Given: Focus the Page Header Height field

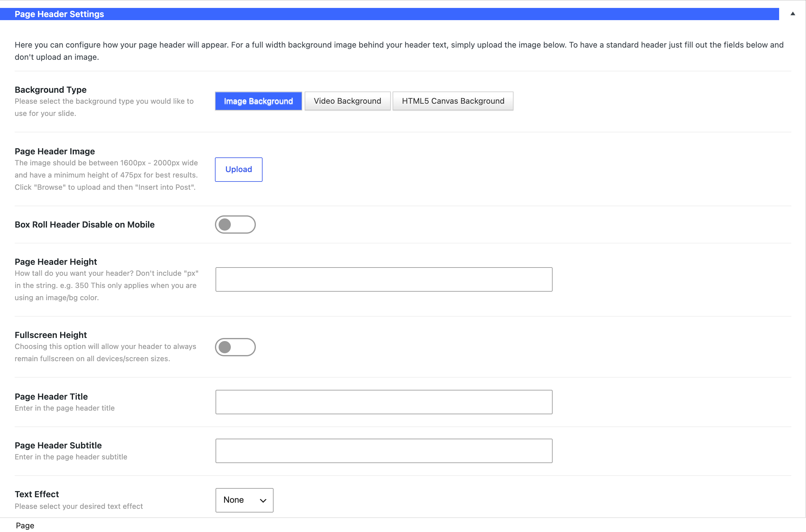Looking at the screenshot, I should click(384, 279).
